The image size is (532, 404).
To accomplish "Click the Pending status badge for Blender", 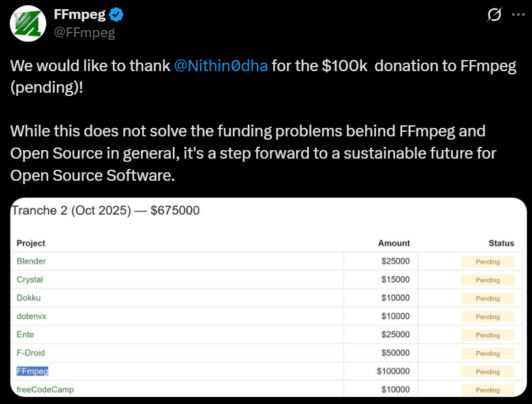I will pos(488,262).
